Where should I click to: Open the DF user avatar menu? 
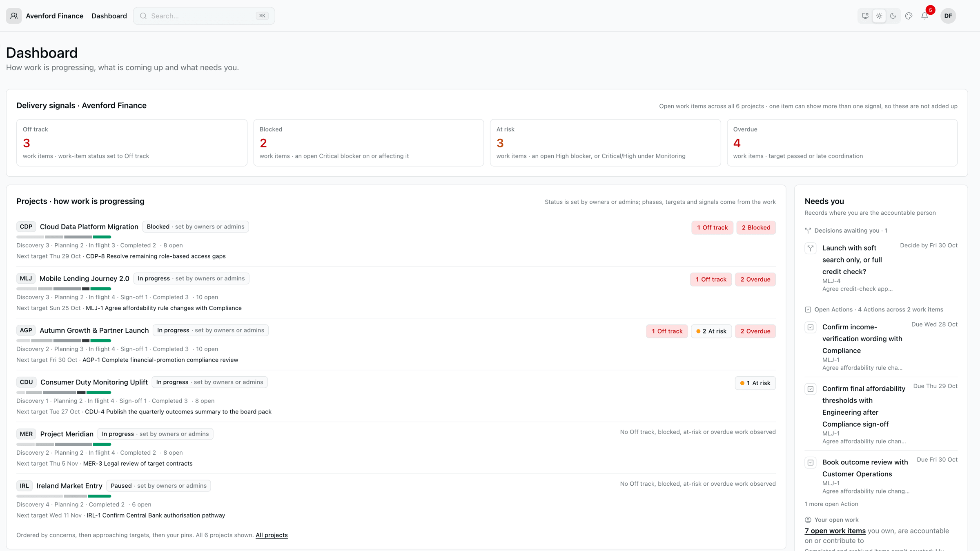coord(948,16)
